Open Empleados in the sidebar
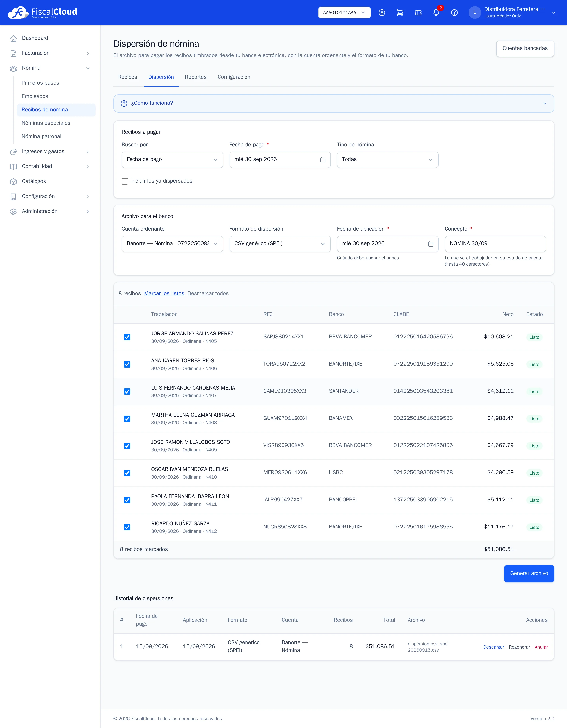The image size is (567, 728). click(x=35, y=96)
